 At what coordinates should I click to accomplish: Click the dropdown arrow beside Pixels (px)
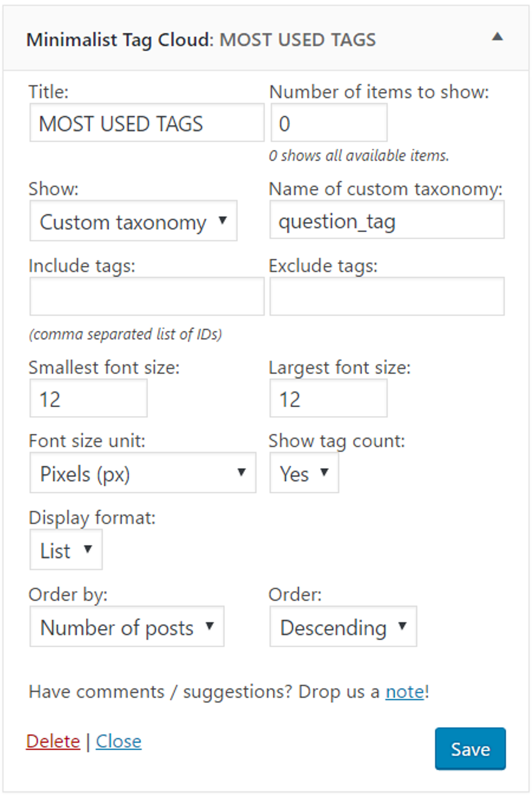pos(241,472)
